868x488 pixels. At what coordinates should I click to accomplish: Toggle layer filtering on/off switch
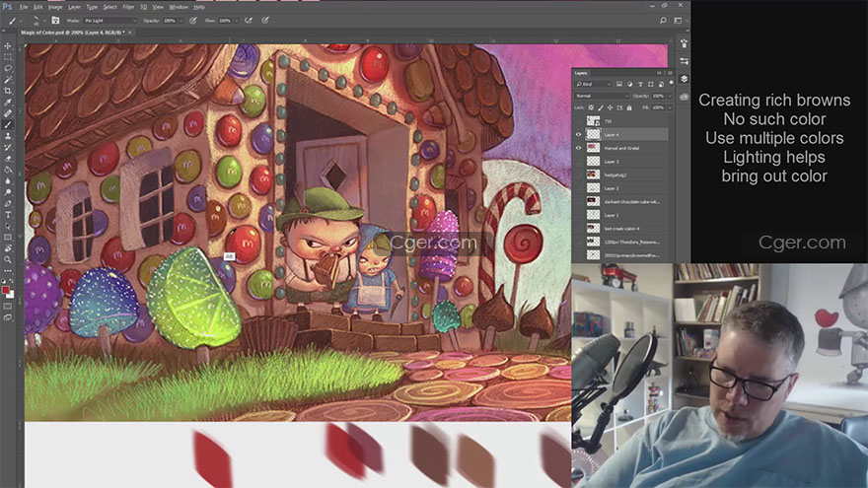click(671, 84)
